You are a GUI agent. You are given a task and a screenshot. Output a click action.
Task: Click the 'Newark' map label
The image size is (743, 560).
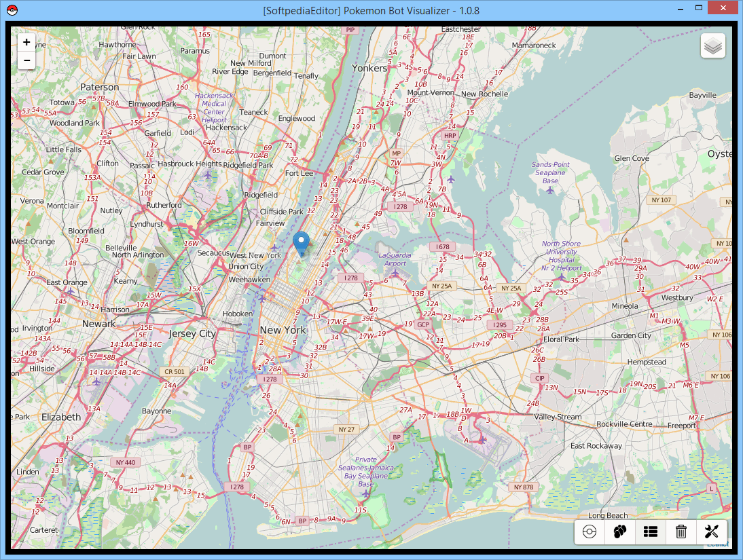(x=98, y=324)
